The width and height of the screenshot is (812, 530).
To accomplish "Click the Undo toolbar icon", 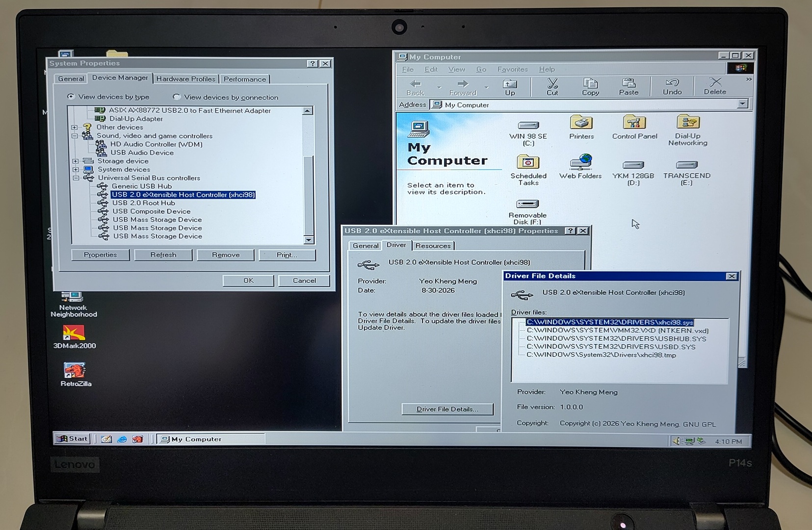I will pos(672,87).
